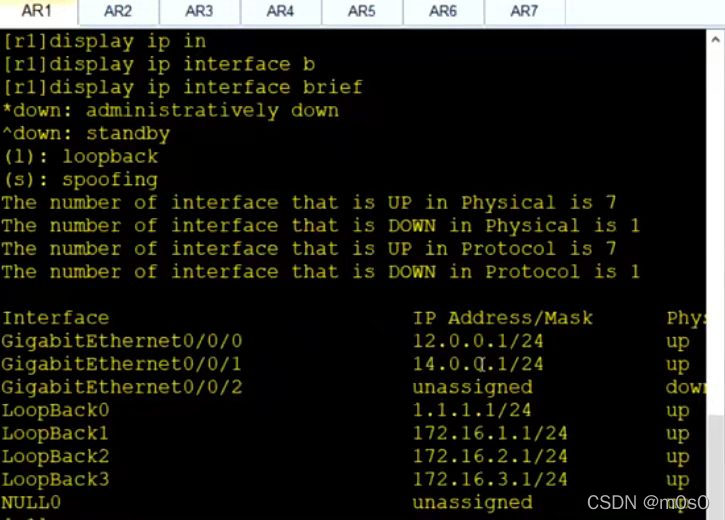Switch to the AR4 terminal tab

point(280,12)
